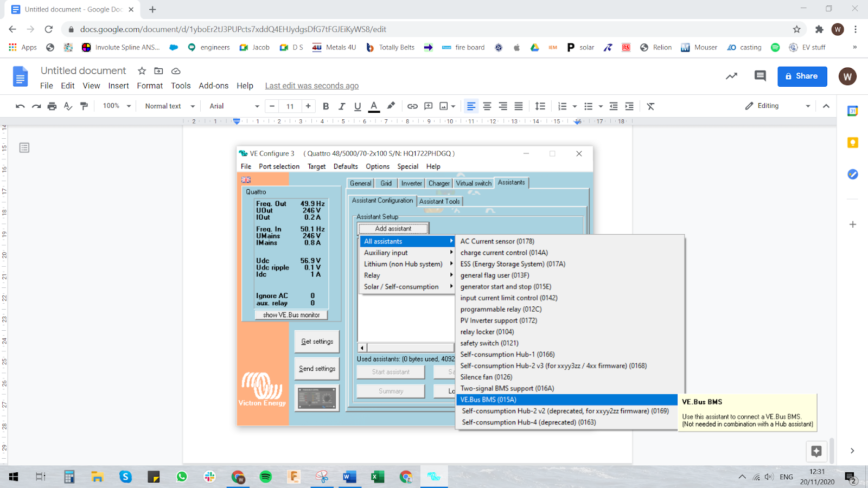Move document with folder icon

158,71
